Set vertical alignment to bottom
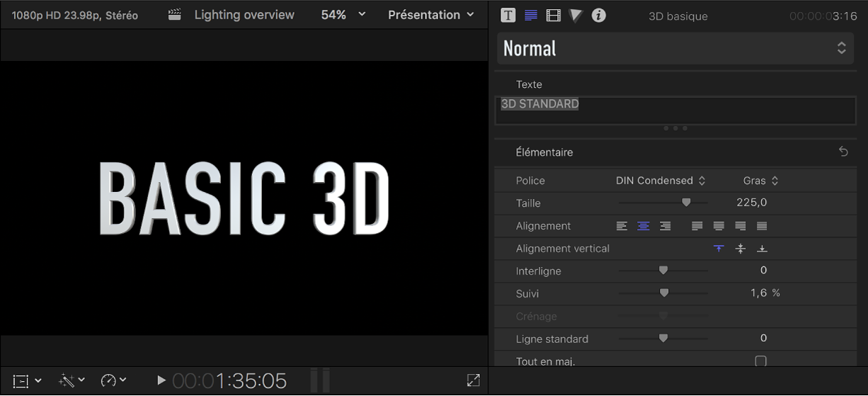The height and width of the screenshot is (396, 868). pos(762,249)
